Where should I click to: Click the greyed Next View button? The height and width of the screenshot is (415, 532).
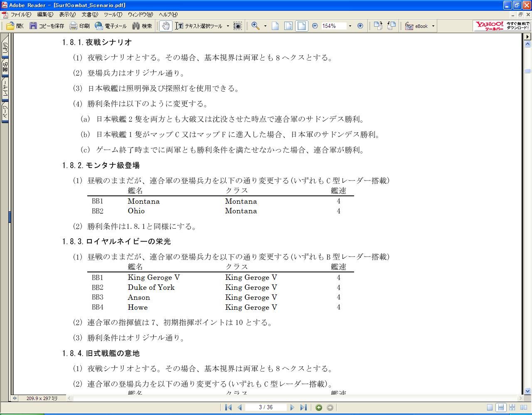[x=330, y=408]
